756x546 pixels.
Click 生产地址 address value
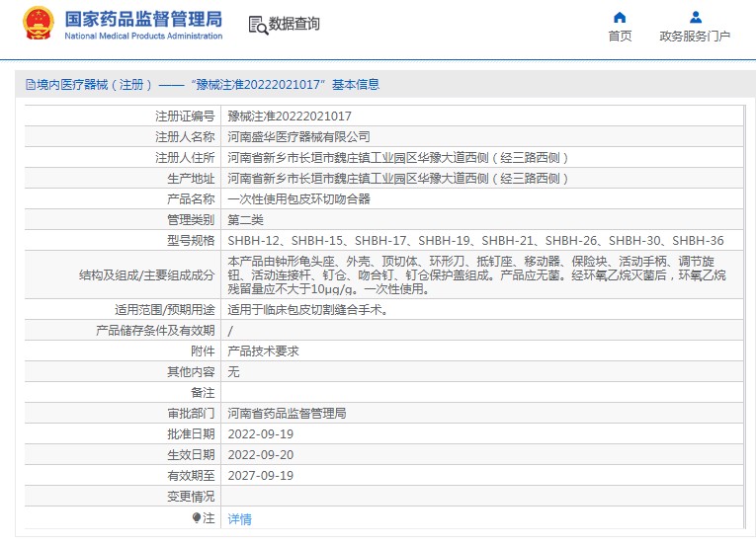click(x=398, y=179)
